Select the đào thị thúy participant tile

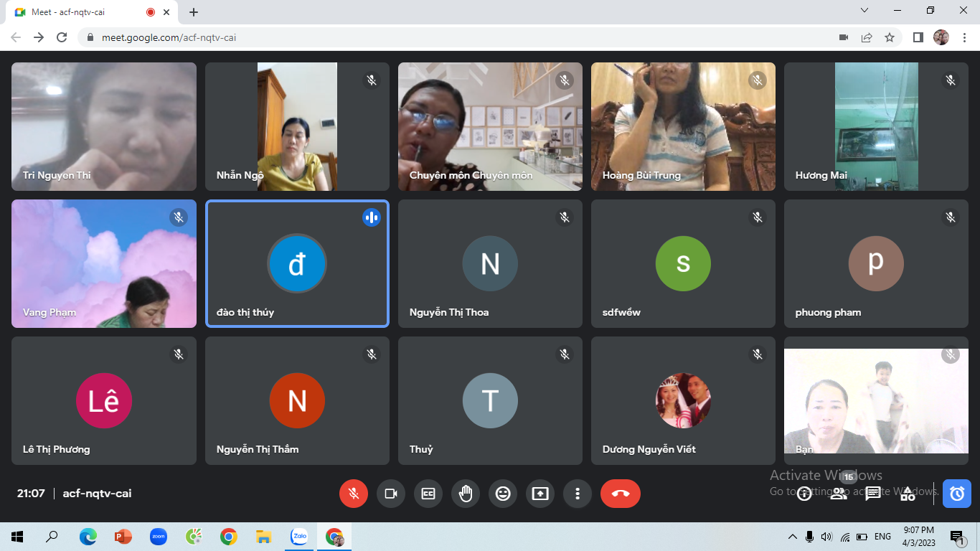[x=297, y=263]
